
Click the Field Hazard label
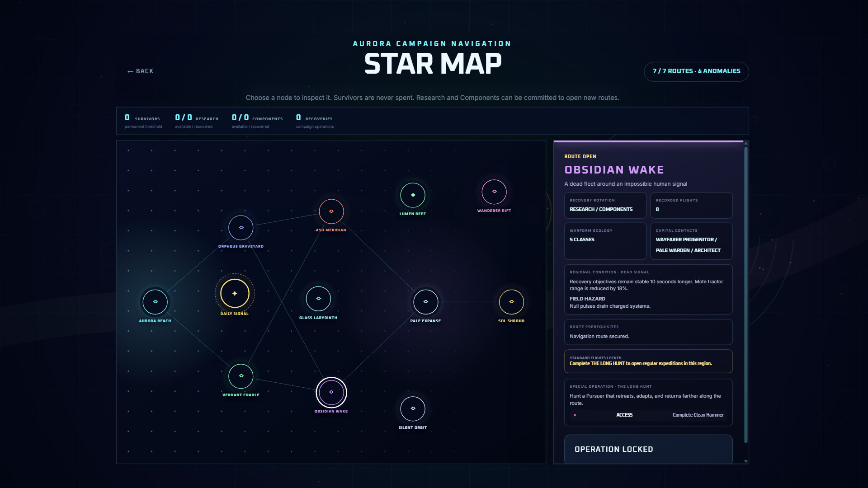[x=587, y=299]
